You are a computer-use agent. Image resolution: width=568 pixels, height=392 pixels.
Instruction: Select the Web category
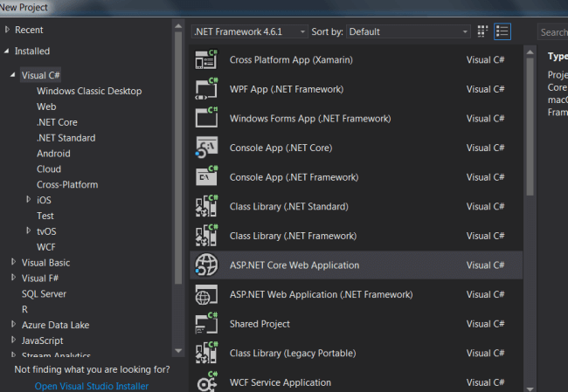pos(46,107)
